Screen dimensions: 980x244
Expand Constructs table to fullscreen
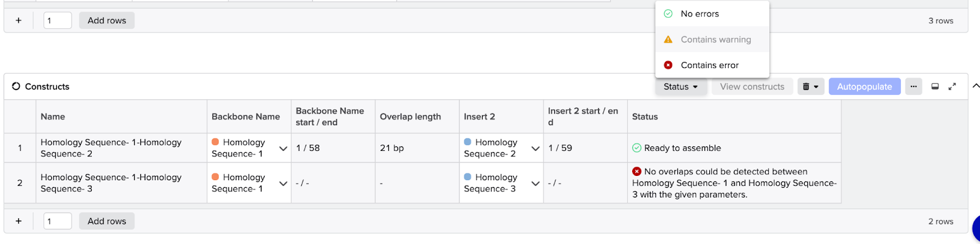coord(952,86)
